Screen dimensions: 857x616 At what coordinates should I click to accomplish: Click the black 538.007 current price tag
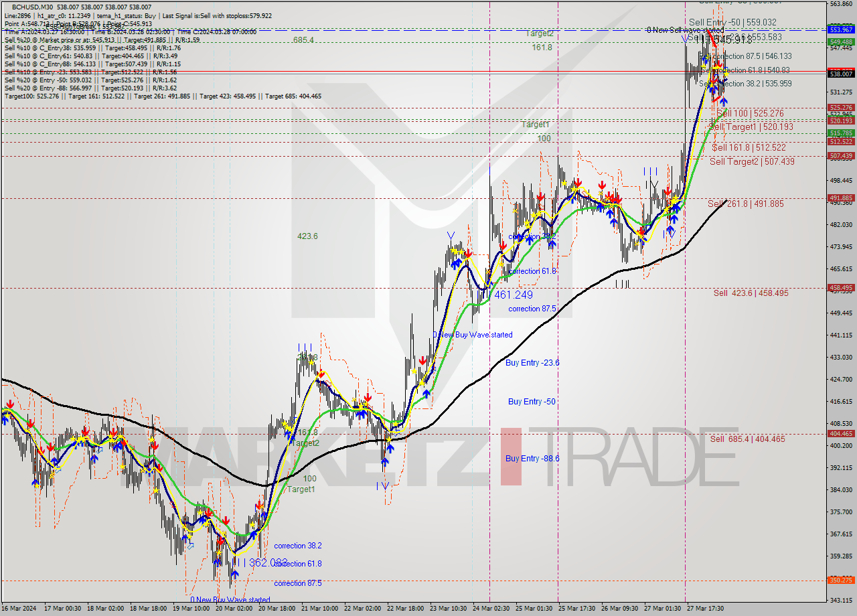tap(842, 74)
